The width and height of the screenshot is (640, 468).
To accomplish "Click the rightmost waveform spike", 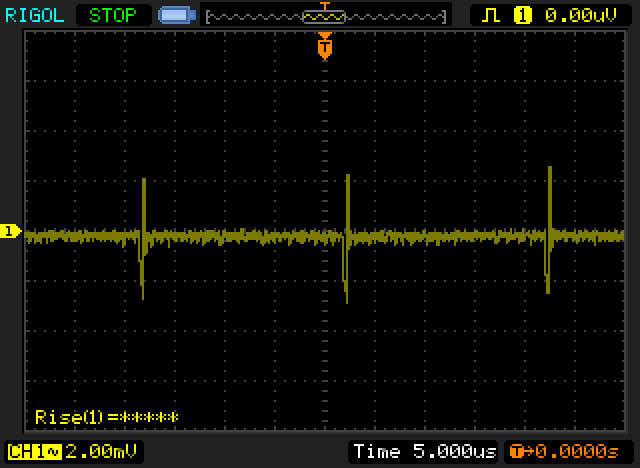I will point(549,230).
